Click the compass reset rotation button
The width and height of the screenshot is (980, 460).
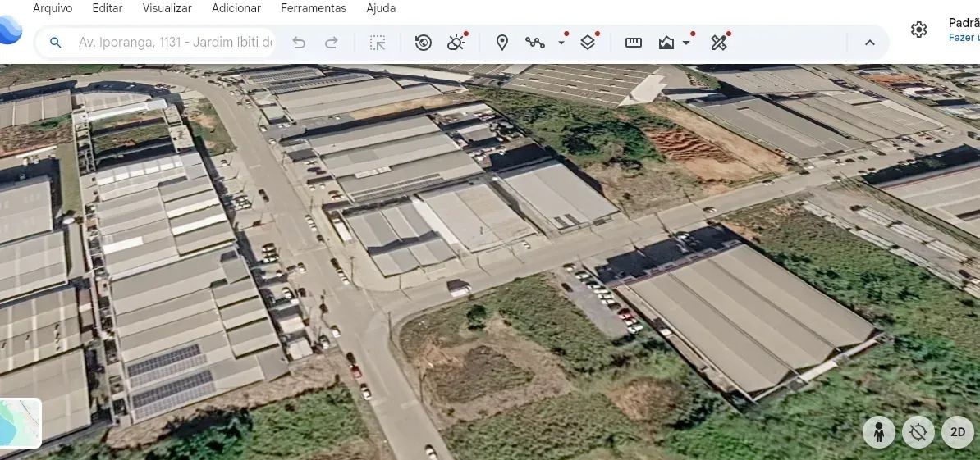918,432
